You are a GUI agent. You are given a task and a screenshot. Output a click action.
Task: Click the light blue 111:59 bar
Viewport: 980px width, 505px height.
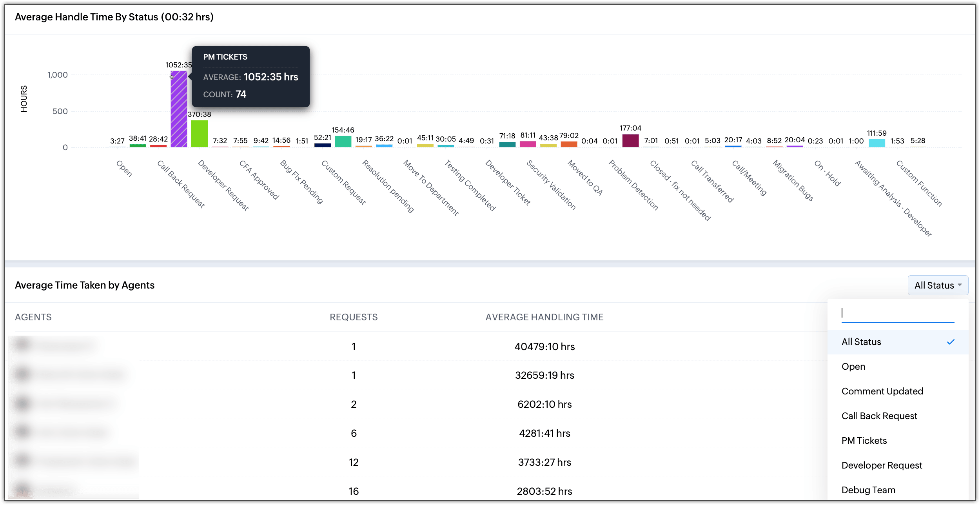pos(877,143)
